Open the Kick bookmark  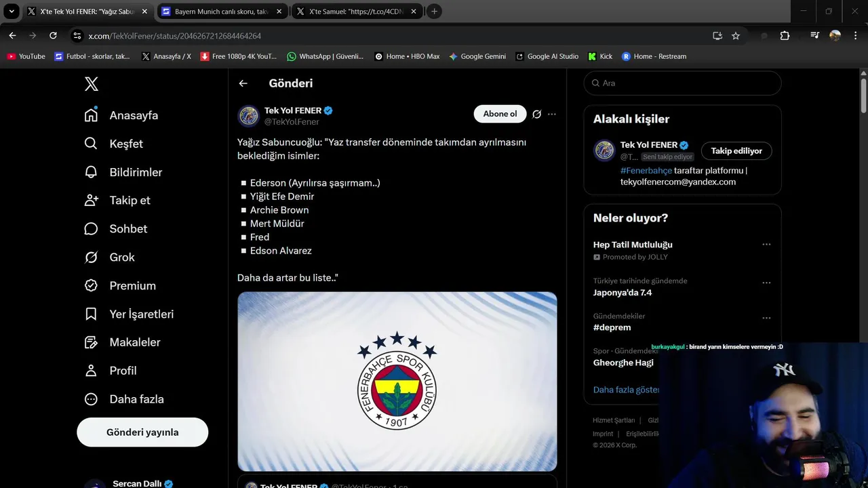600,56
